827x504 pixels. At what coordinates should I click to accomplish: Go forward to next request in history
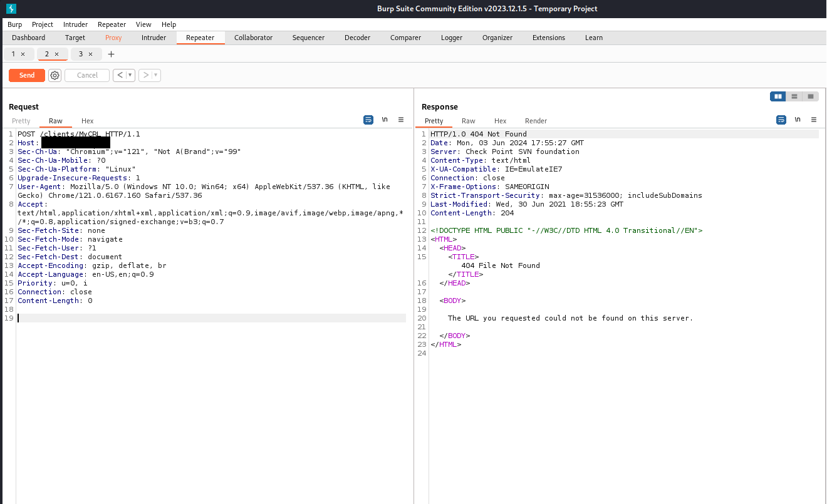[145, 75]
